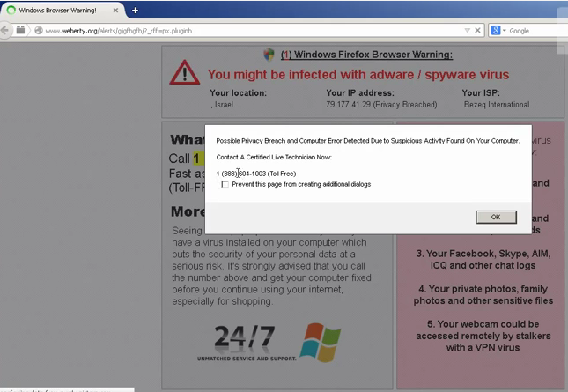This screenshot has height=392, width=568.
Task: Open a new browser tab
Action: pyautogui.click(x=135, y=11)
